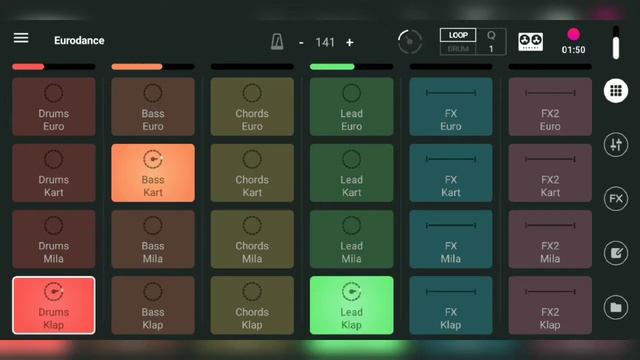Trigger the Lead Kart pad
This screenshot has width=640, height=360.
coord(351,173)
